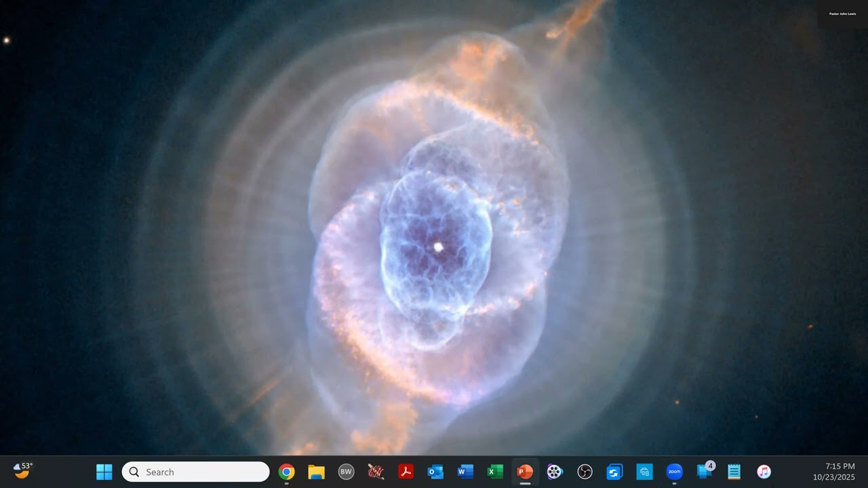Open the blue sync arrows app icon
Screen dimensions: 868x488
pyautogui.click(x=614, y=472)
